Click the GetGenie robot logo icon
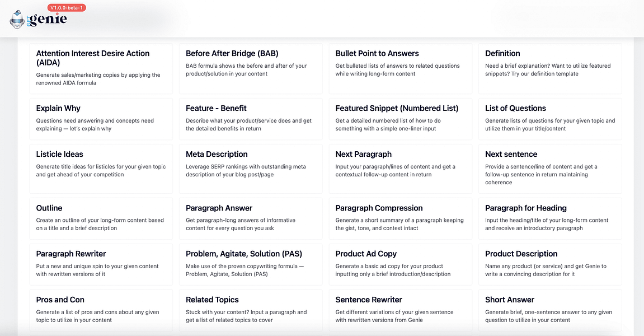Screen dimensions: 644x336 [17, 20]
